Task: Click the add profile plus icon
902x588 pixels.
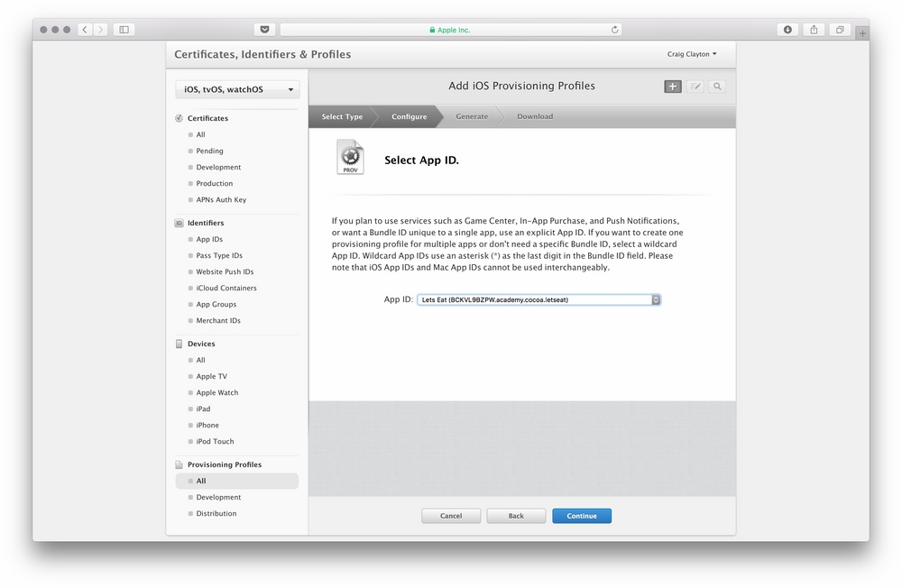Action: pyautogui.click(x=673, y=87)
